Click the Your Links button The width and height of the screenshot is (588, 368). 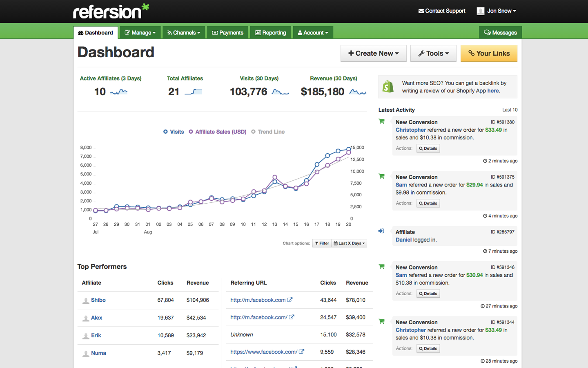coord(489,54)
